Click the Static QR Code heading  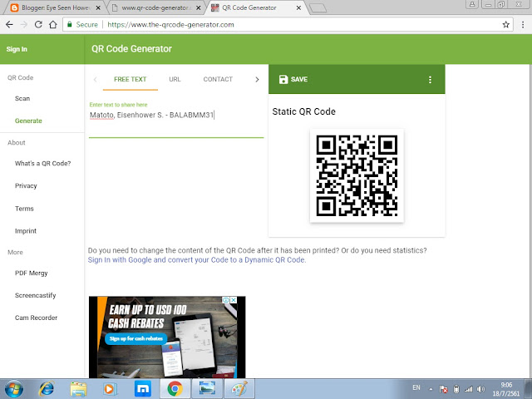(303, 111)
